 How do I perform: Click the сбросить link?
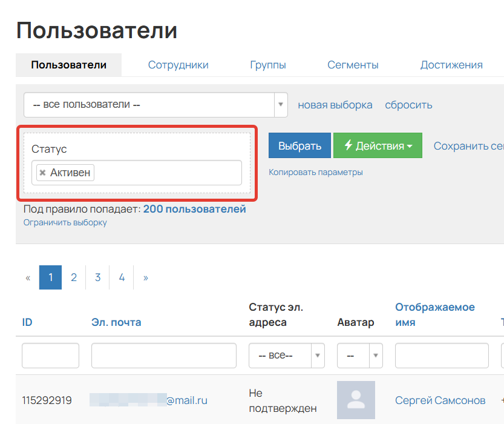pyautogui.click(x=408, y=104)
